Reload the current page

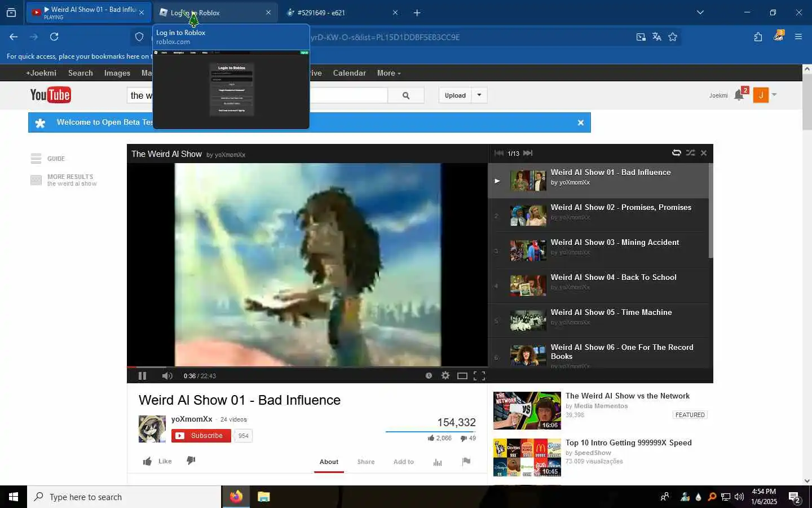pos(54,37)
